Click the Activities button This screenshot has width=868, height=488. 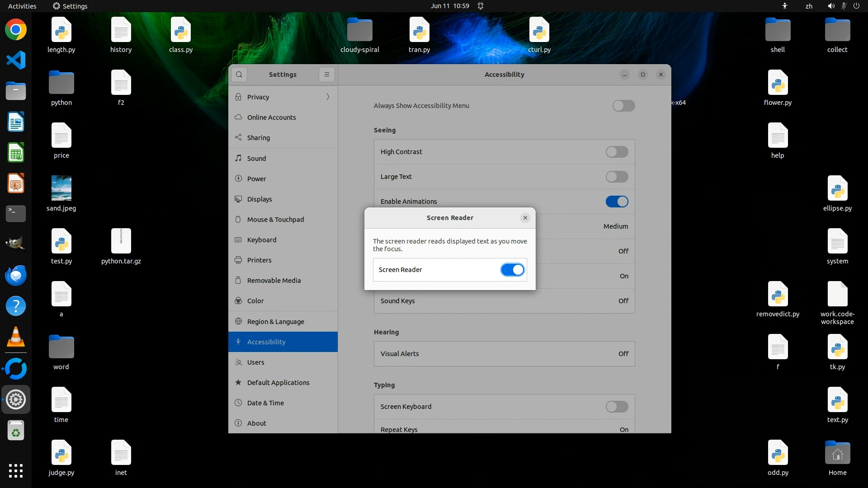pyautogui.click(x=22, y=6)
